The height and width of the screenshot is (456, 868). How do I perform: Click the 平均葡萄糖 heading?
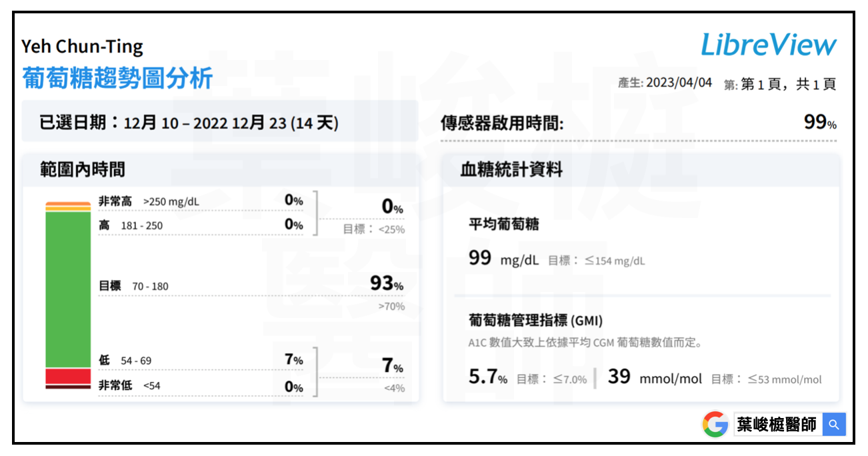tap(504, 225)
